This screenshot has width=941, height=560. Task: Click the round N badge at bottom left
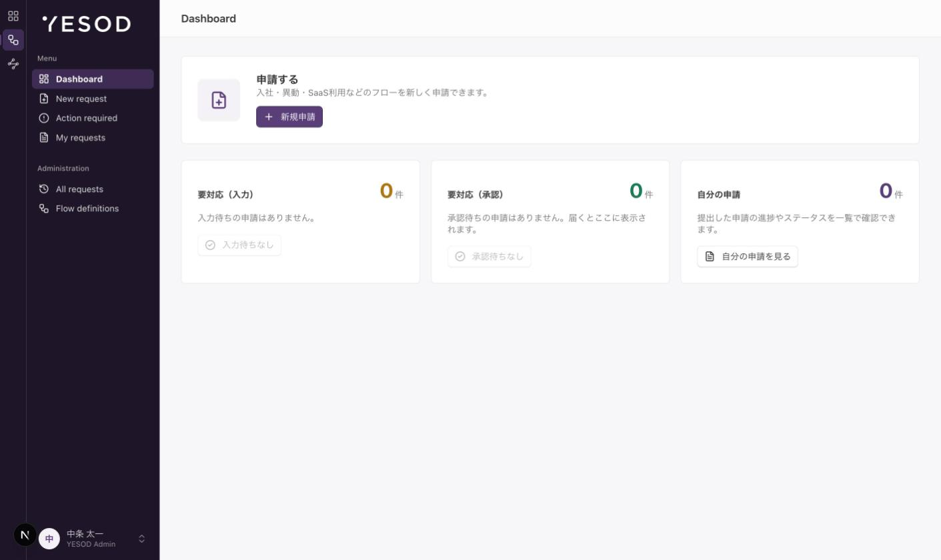click(25, 535)
